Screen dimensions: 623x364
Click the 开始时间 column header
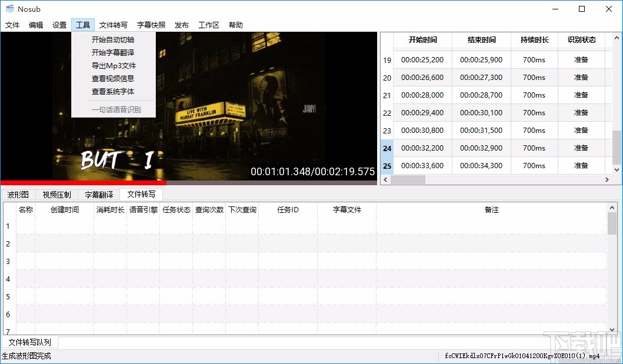point(423,40)
